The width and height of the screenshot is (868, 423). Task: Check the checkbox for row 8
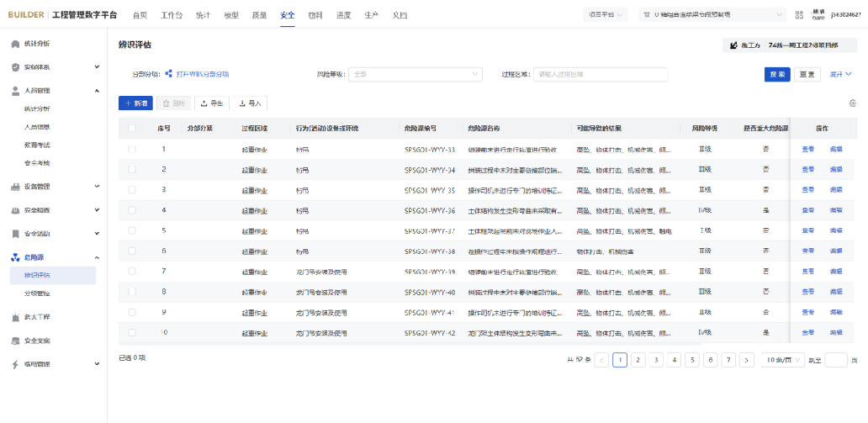coord(132,292)
